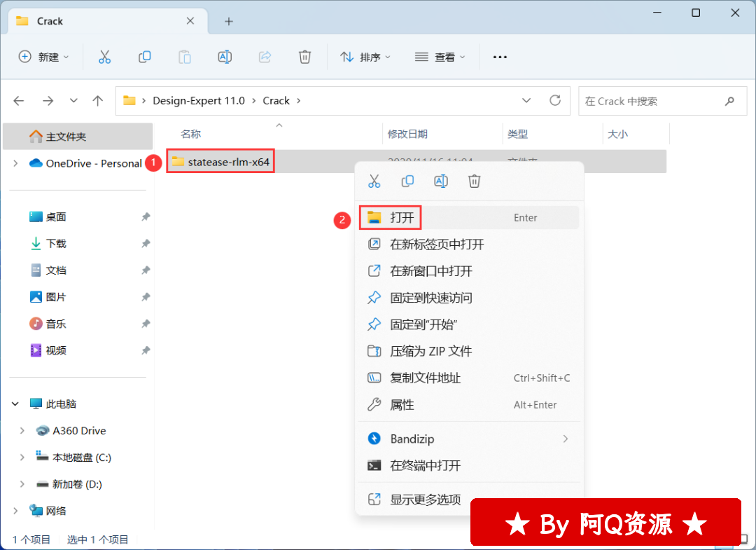
Task: Select 复制文件地址 in the context menu
Action: pyautogui.click(x=468, y=378)
